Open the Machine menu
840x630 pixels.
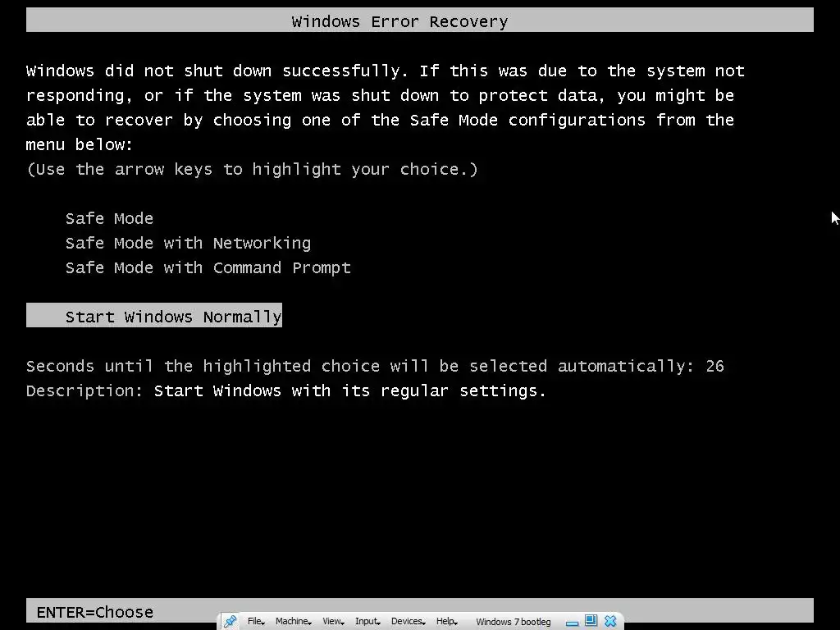coord(293,622)
